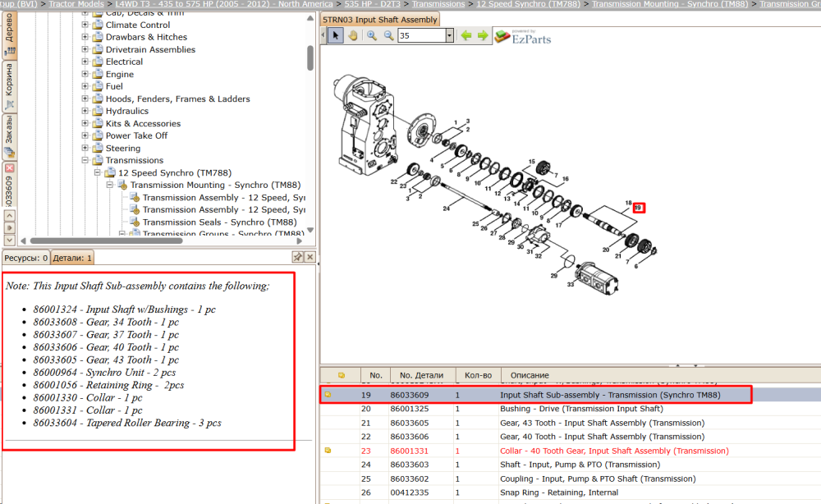Viewport: 821px width, 504px height.
Task: Click 12 Speed Synchro (TM788) breadcrumb
Action: coord(528,3)
